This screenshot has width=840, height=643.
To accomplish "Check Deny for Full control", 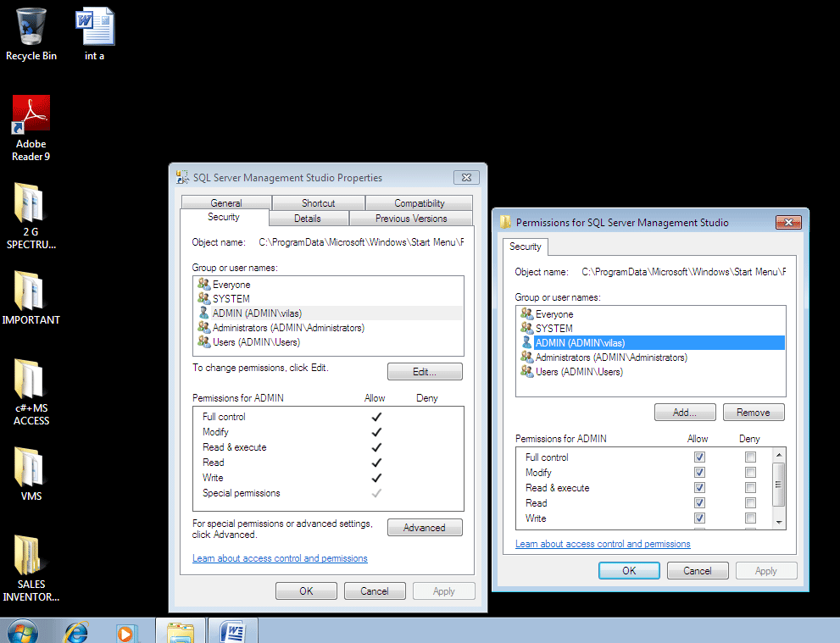I will point(750,457).
